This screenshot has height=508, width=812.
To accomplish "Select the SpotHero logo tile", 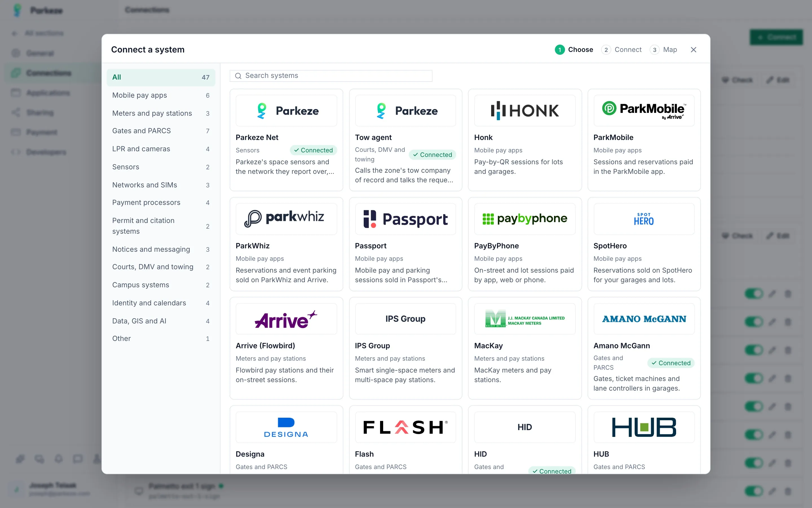I will [x=644, y=219].
